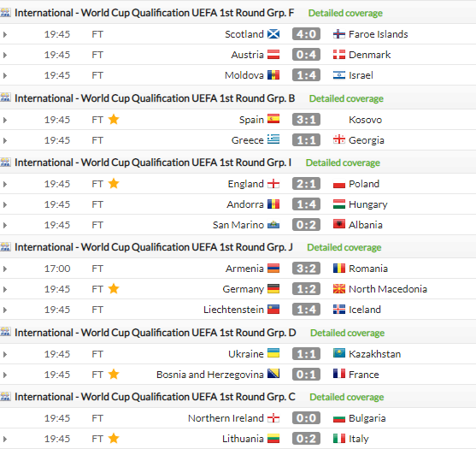The width and height of the screenshot is (476, 449).
Task: Open the World Cup Qualification Grp. B header
Action: tap(155, 98)
